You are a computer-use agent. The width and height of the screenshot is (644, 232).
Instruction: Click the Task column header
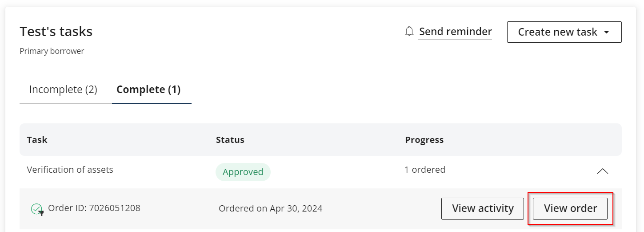click(x=37, y=140)
